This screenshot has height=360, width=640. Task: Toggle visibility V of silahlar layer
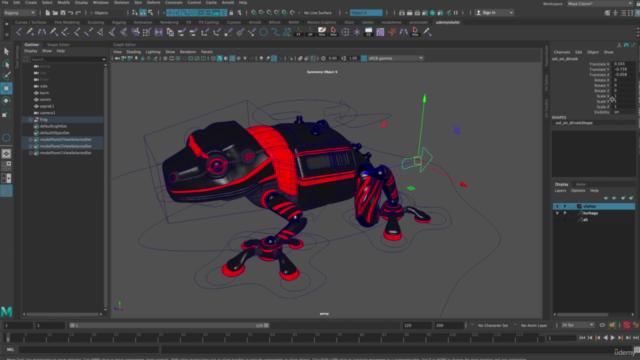[557, 206]
